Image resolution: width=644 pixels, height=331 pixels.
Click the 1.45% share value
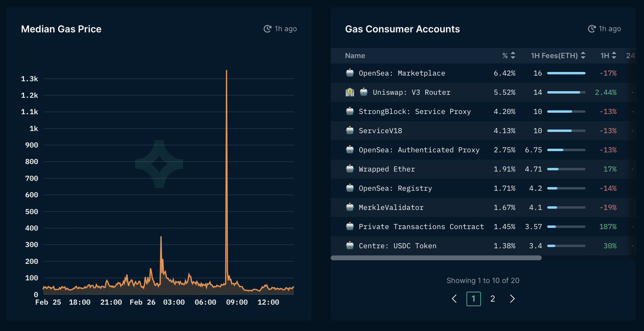click(505, 227)
